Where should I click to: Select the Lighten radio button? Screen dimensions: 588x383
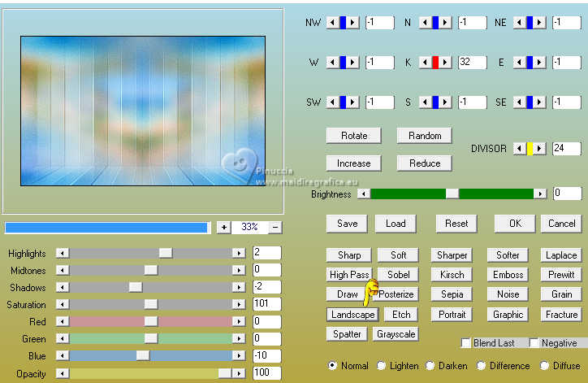coord(381,366)
